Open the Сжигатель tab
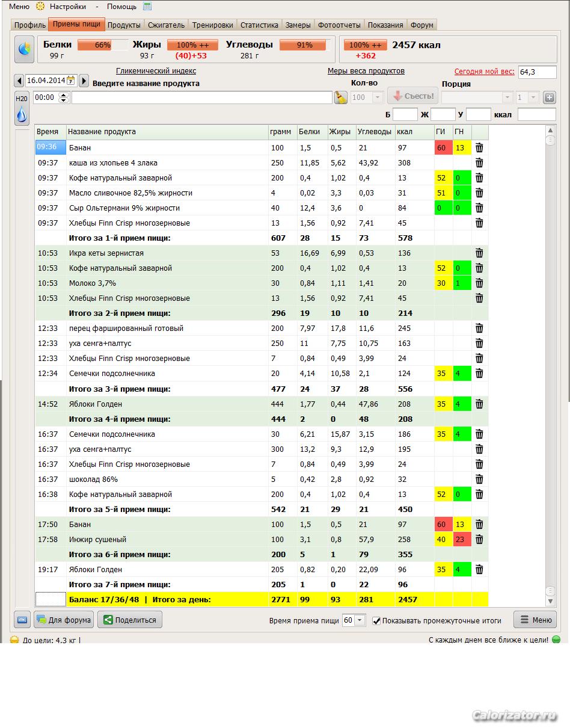Viewport: 570px width, 728px height. point(166,25)
